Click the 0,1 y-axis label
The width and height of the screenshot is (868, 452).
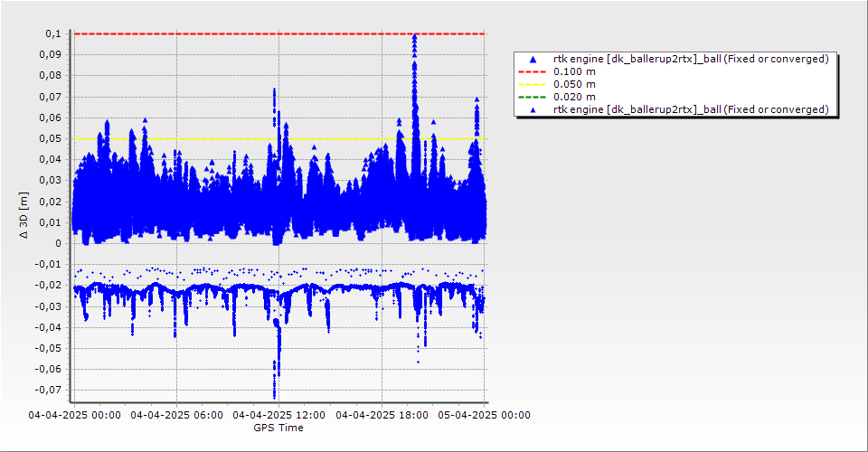[x=53, y=33]
